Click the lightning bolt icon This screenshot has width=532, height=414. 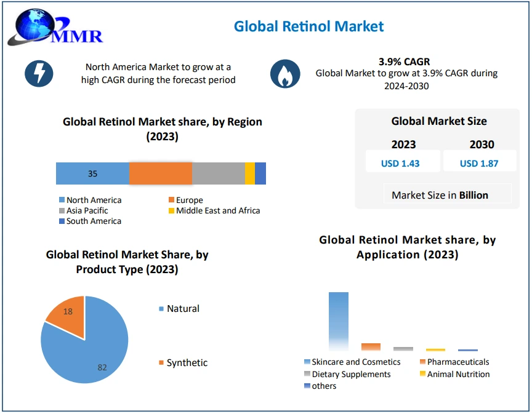[x=39, y=74]
